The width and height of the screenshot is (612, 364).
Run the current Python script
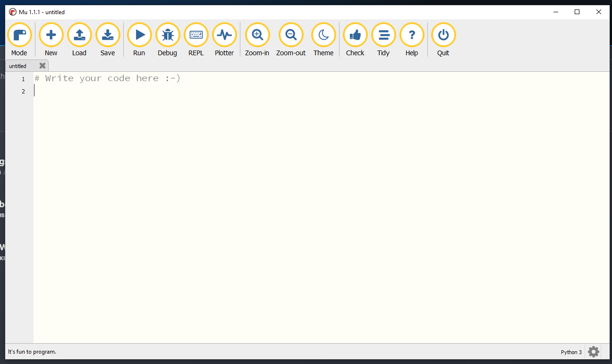click(x=139, y=34)
